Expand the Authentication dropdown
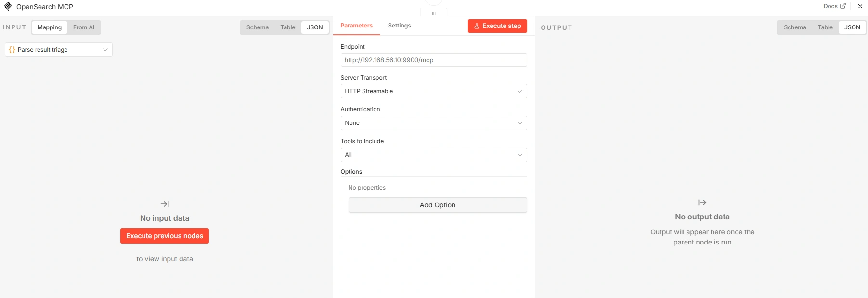The image size is (868, 298). point(433,123)
